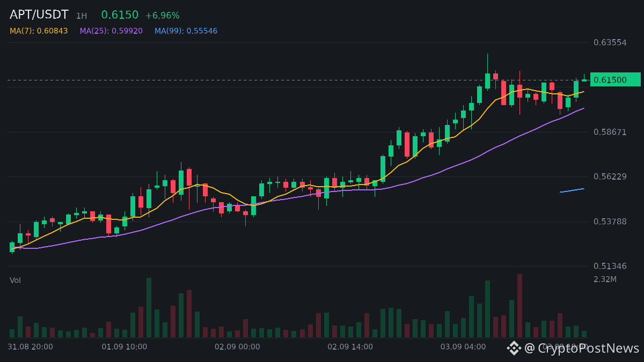644x362 pixels.
Task: Click the +6.96% price change value
Action: (x=163, y=16)
